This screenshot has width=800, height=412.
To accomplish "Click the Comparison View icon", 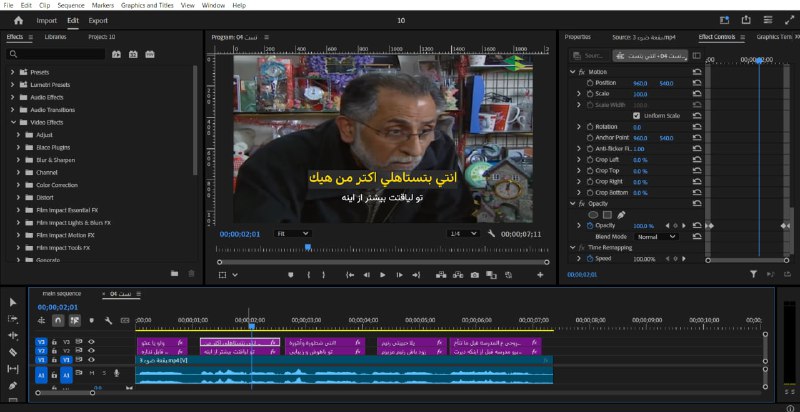I will tap(491, 275).
